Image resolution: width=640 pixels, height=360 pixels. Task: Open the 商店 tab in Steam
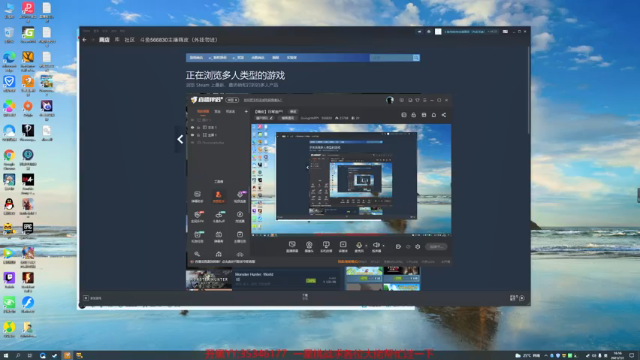point(104,40)
